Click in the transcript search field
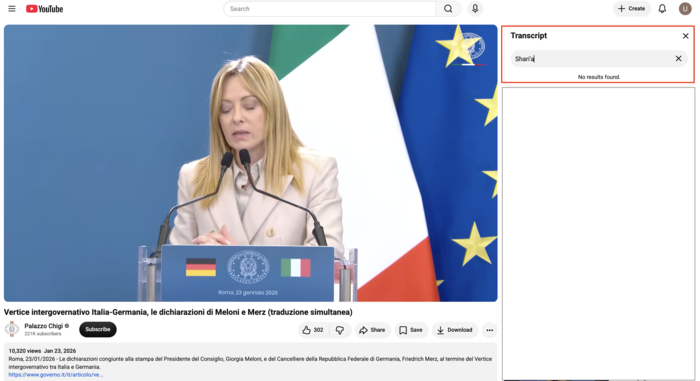The height and width of the screenshot is (381, 700). pos(592,59)
